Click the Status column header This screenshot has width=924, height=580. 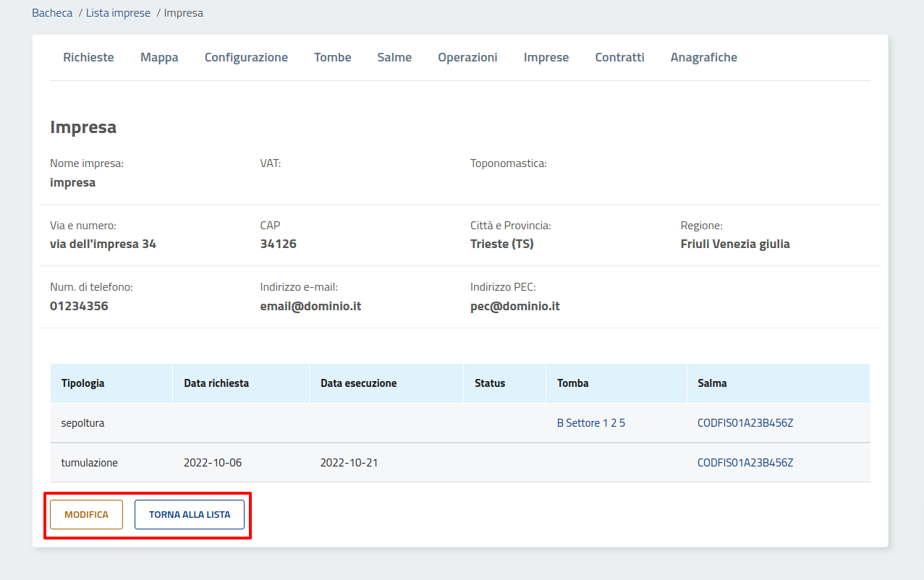point(490,383)
